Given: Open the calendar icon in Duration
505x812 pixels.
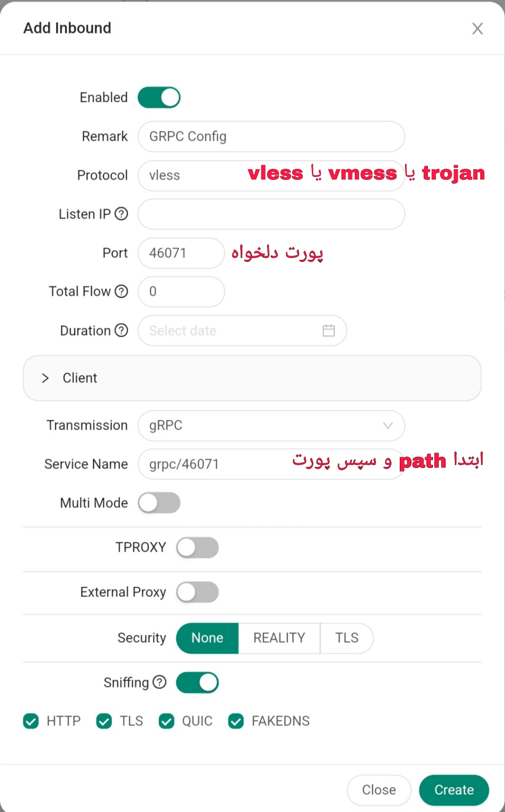Looking at the screenshot, I should (329, 331).
